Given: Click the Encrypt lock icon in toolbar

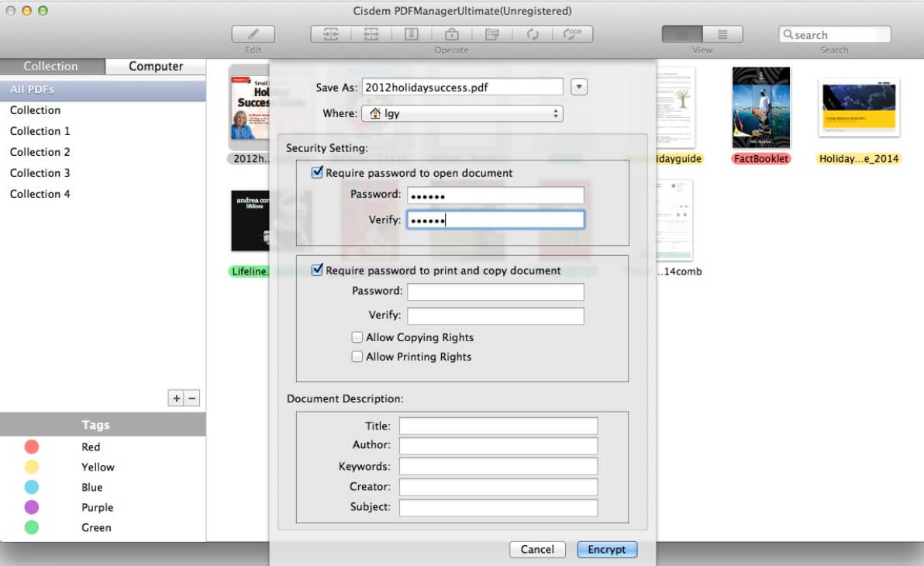Looking at the screenshot, I should [450, 33].
